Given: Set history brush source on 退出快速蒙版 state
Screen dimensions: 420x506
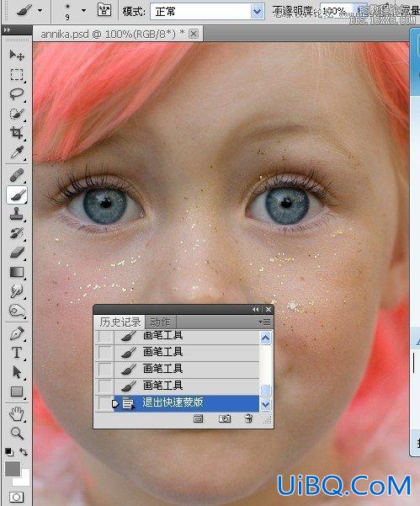Looking at the screenshot, I should pyautogui.click(x=104, y=403).
